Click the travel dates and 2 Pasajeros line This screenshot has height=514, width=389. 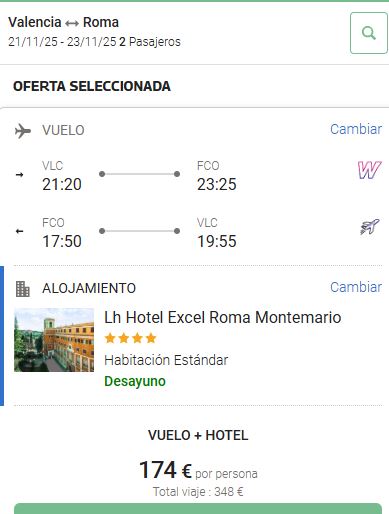pos(94,42)
